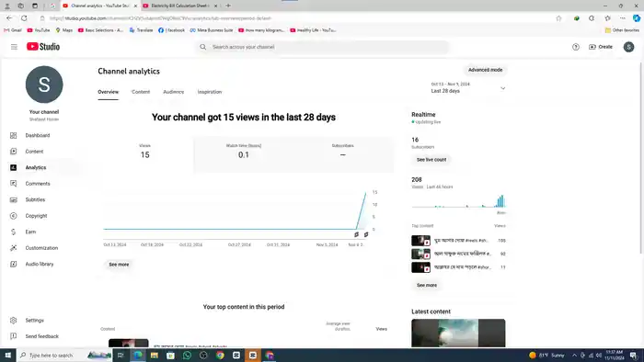Click the large channel avatar circle
644x362 pixels.
click(x=44, y=85)
